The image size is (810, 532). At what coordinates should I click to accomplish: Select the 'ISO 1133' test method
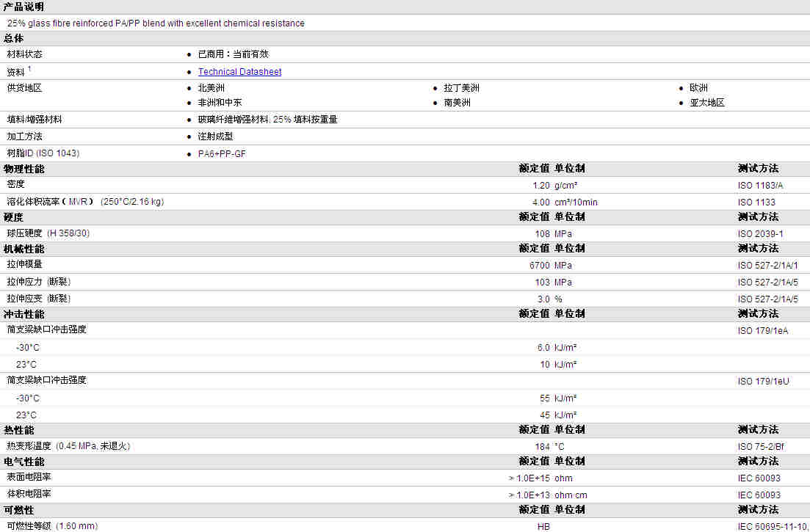click(x=756, y=203)
